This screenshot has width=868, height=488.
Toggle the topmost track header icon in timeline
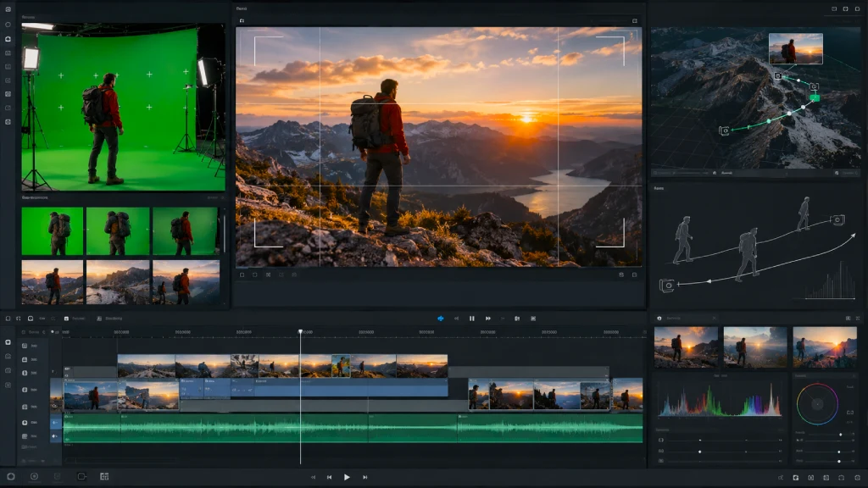pyautogui.click(x=25, y=346)
